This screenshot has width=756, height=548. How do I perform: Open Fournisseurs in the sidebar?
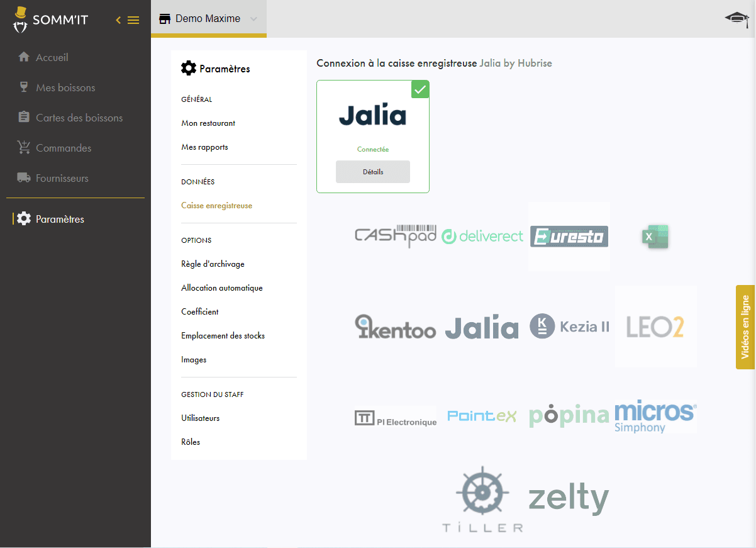(x=62, y=178)
